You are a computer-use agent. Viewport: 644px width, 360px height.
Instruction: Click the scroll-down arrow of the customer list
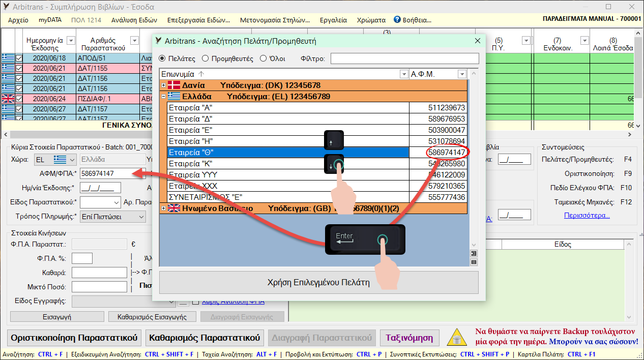click(474, 245)
